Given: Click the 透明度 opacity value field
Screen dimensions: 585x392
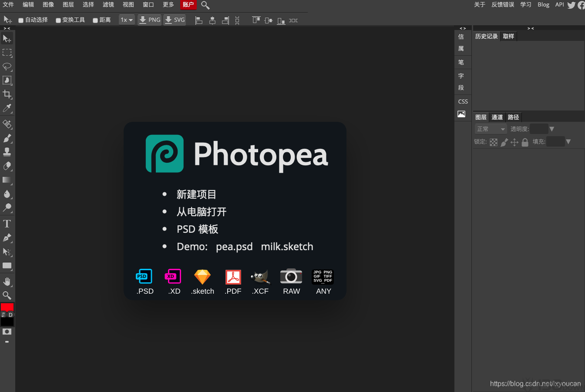Looking at the screenshot, I should tap(539, 129).
